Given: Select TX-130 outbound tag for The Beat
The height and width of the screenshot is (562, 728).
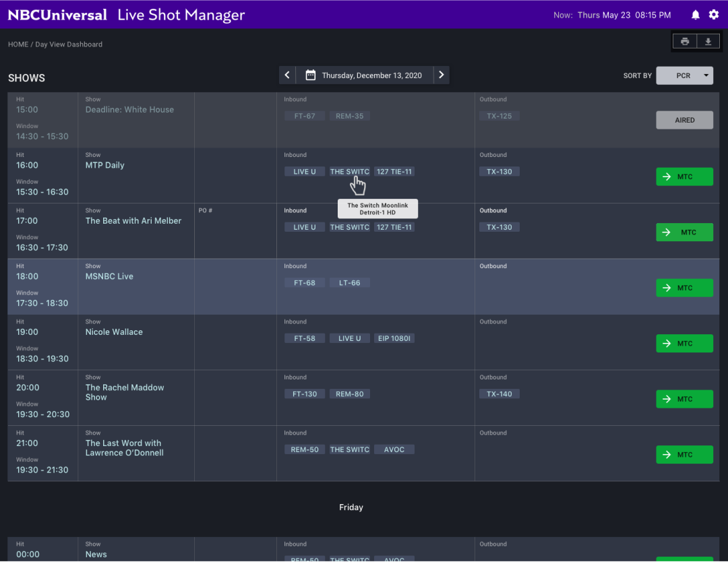Looking at the screenshot, I should pos(499,227).
